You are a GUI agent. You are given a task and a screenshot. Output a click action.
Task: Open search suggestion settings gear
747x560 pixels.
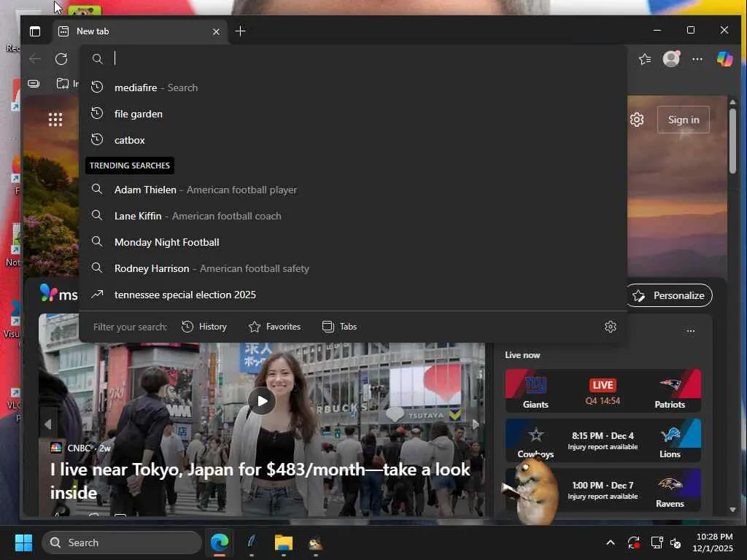point(611,327)
